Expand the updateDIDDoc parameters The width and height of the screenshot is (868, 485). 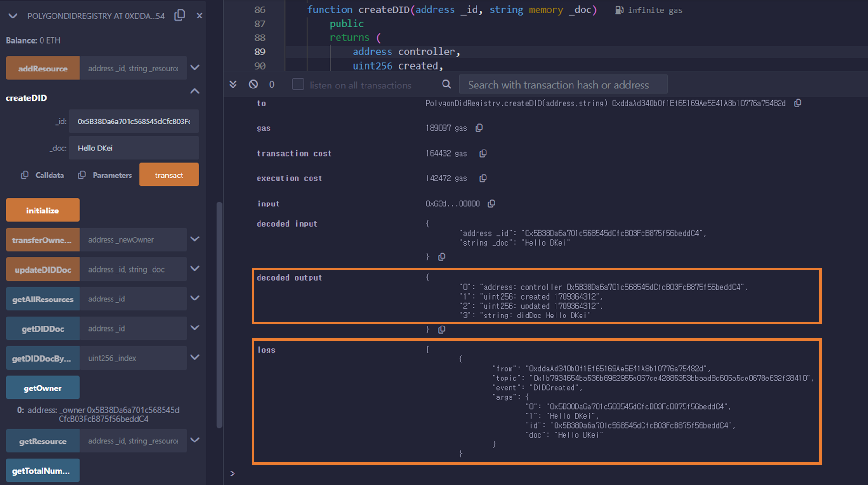tap(194, 269)
